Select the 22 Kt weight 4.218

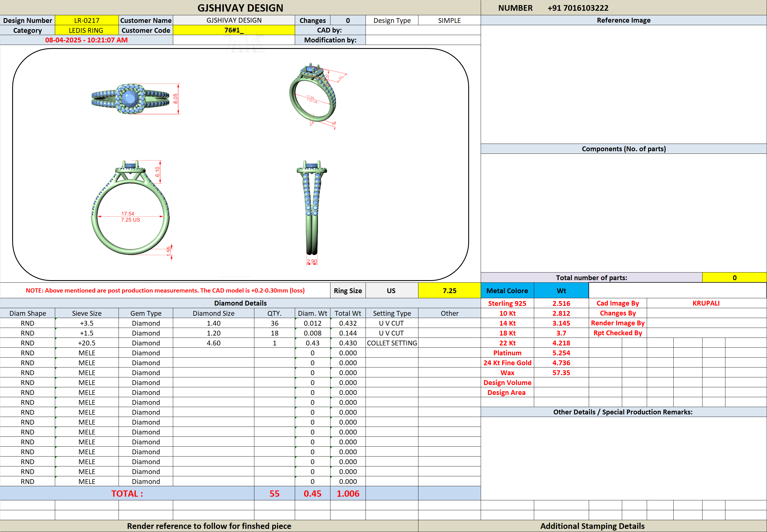click(x=561, y=343)
